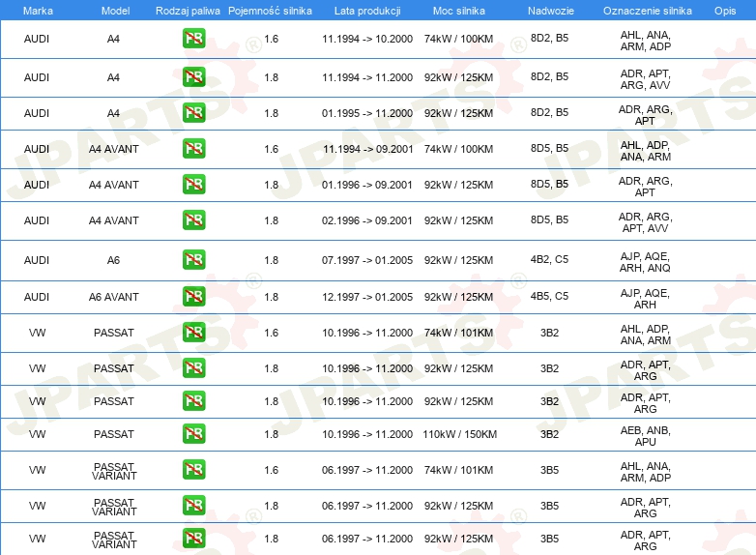
Task: Click the 4B5, C5 body code cell
Action: pos(549,296)
